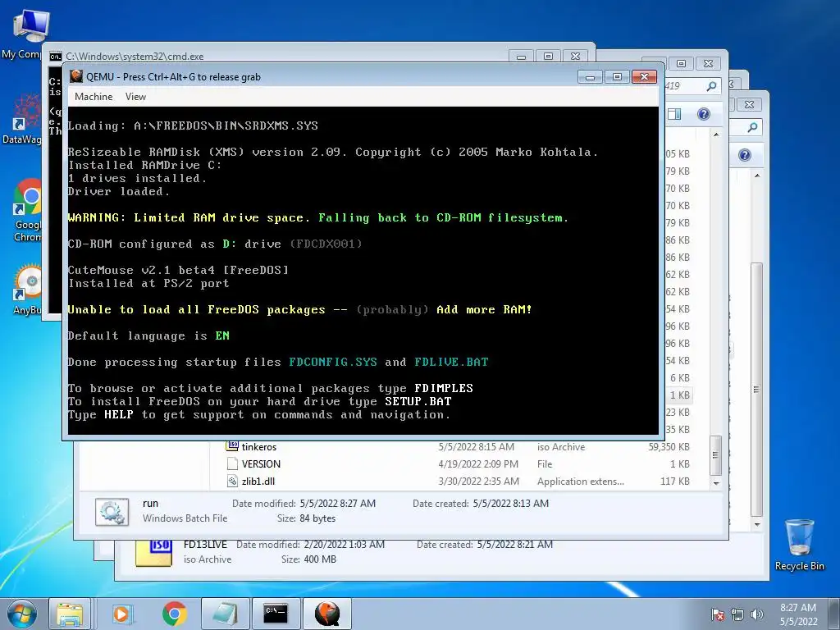Click the FD13LIVE iso icon in details pane
The image size is (840, 630).
[x=153, y=553]
